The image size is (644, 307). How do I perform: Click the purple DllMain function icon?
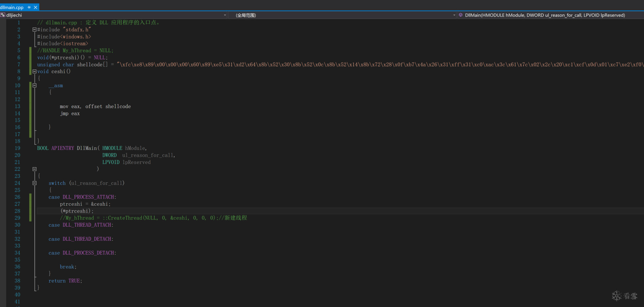pos(461,15)
